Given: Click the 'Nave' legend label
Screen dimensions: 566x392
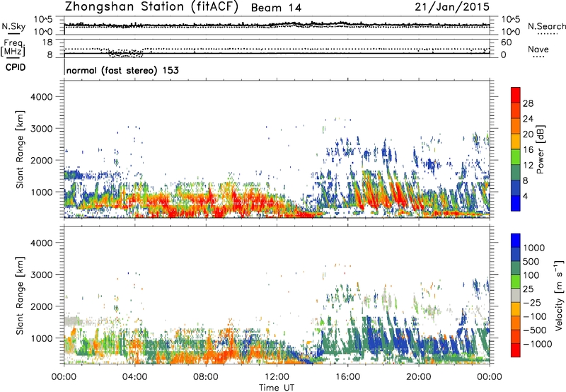Looking at the screenshot, I should (x=538, y=49).
